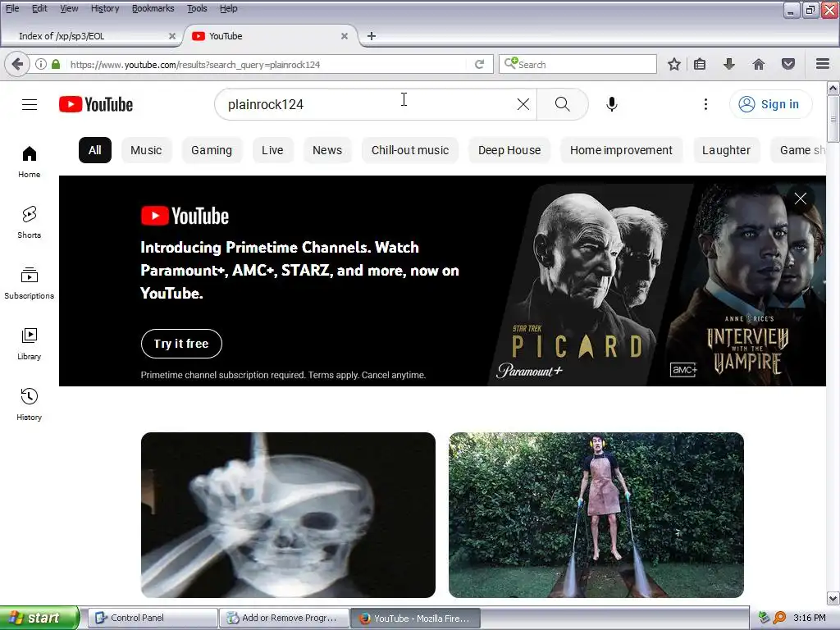Click the Firefox Search box
The height and width of the screenshot is (630, 840).
577,64
